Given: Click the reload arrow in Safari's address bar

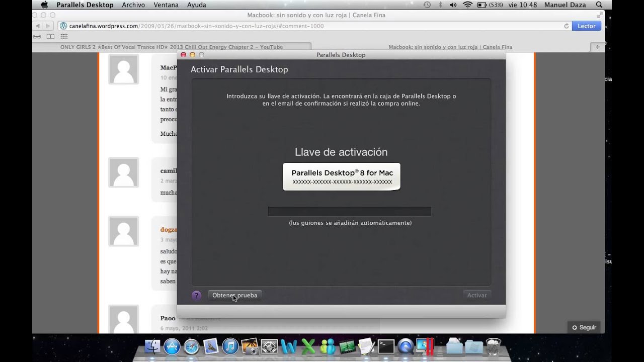Looking at the screenshot, I should (566, 26).
